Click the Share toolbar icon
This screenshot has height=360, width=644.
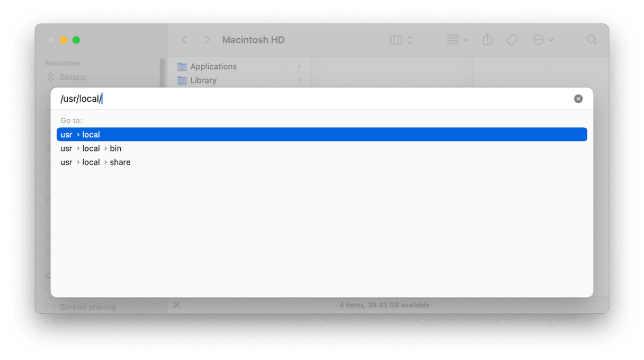(x=488, y=40)
